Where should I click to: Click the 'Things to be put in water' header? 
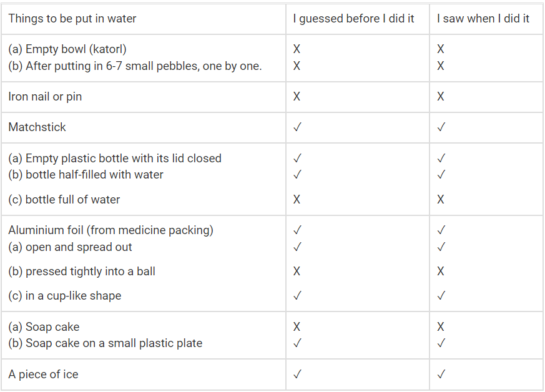(72, 19)
